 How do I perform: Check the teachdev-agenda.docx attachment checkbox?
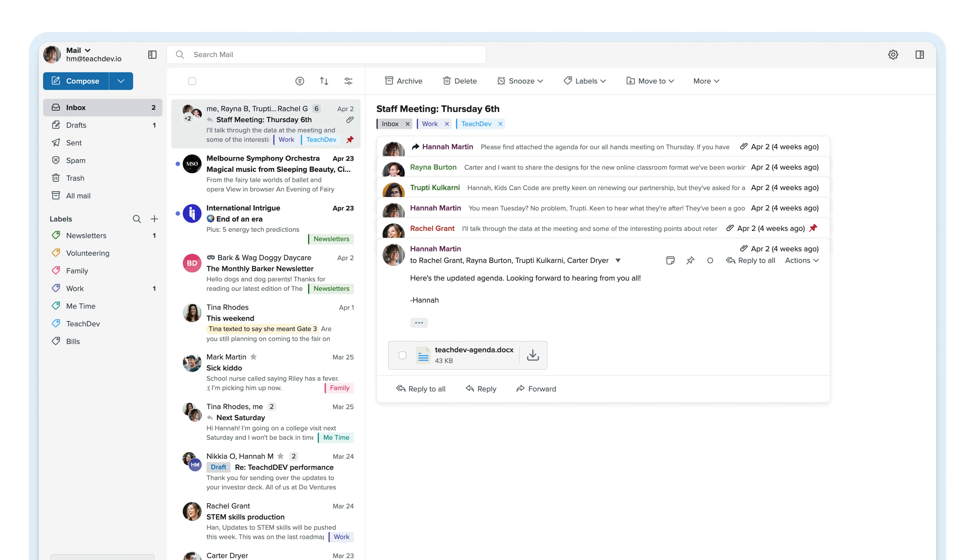[x=403, y=356]
